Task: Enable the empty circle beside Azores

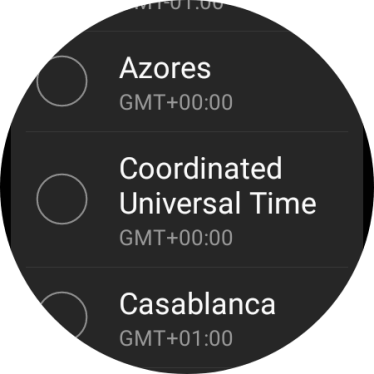Action: click(x=62, y=81)
